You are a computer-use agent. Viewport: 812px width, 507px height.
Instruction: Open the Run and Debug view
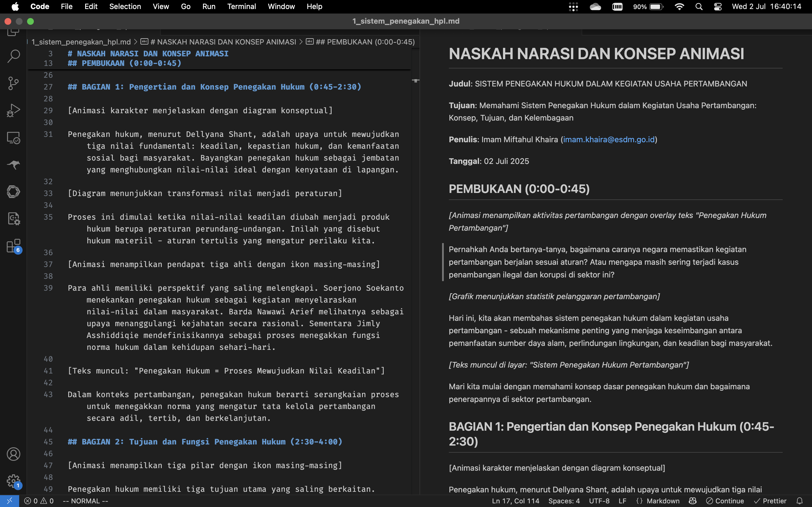[x=14, y=110]
